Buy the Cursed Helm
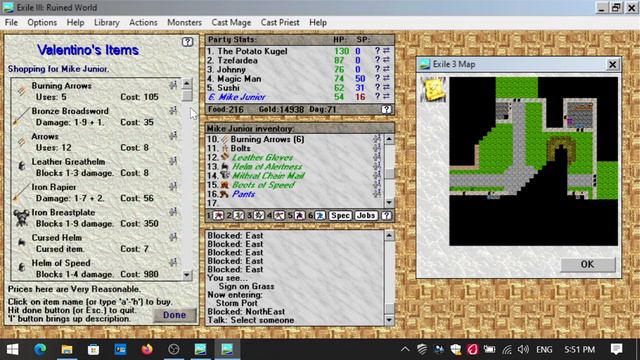The height and width of the screenshot is (360, 640). coord(56,238)
